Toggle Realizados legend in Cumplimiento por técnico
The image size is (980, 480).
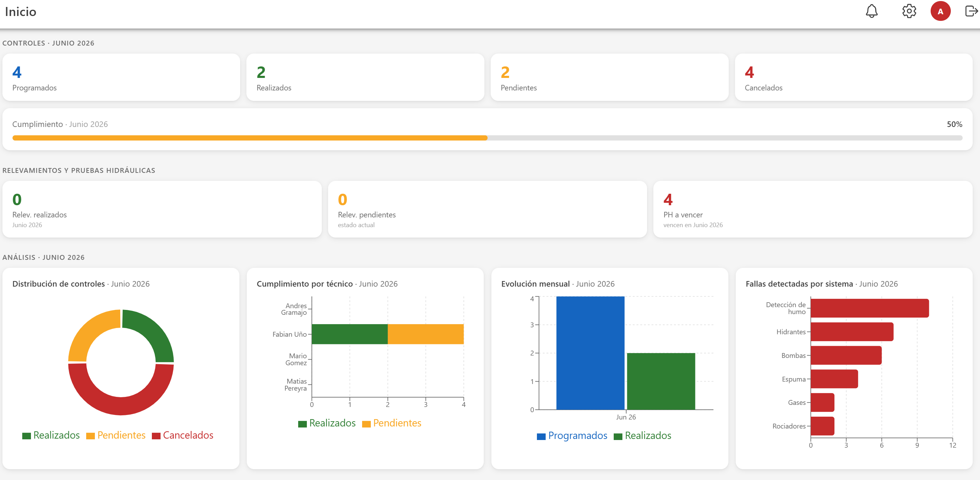click(327, 423)
